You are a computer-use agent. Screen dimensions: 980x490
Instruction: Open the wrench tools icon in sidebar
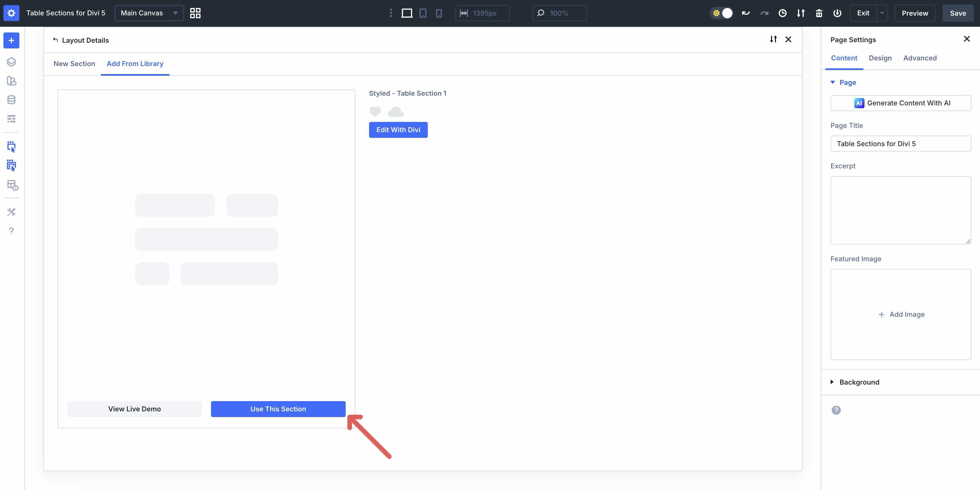point(11,212)
